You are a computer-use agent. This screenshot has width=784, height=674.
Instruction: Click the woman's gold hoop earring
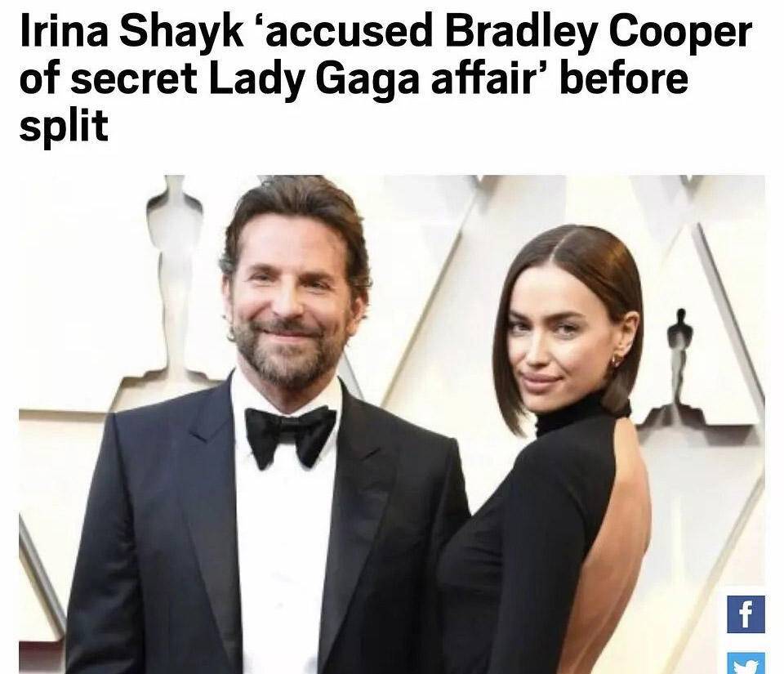tap(616, 360)
